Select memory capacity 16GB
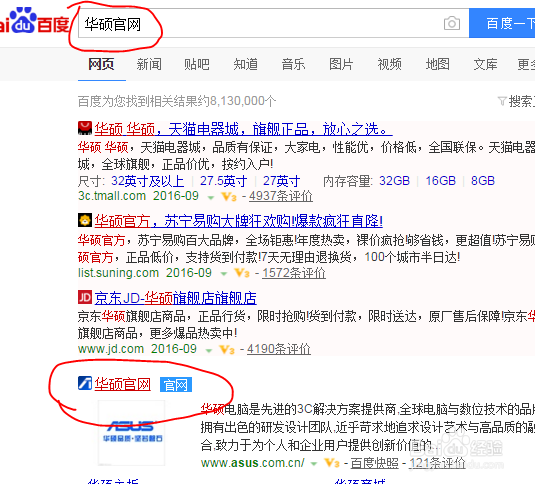Image resolution: width=535 pixels, height=484 pixels. pos(440,181)
